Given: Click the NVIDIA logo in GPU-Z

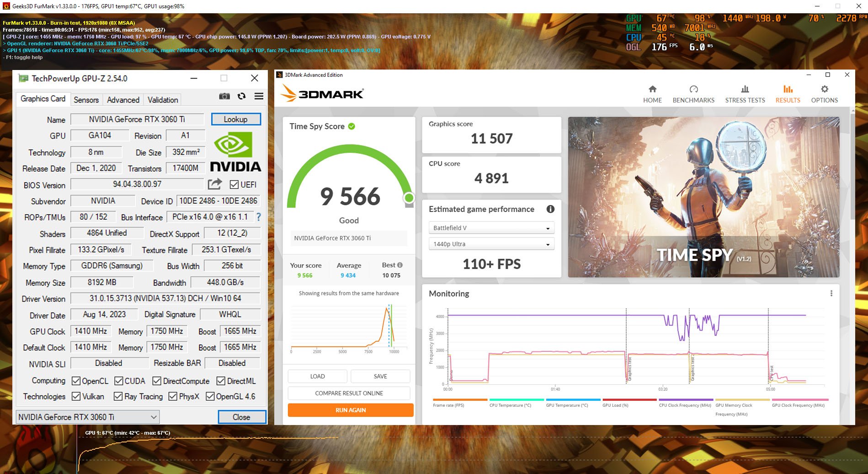Looking at the screenshot, I should (235, 151).
